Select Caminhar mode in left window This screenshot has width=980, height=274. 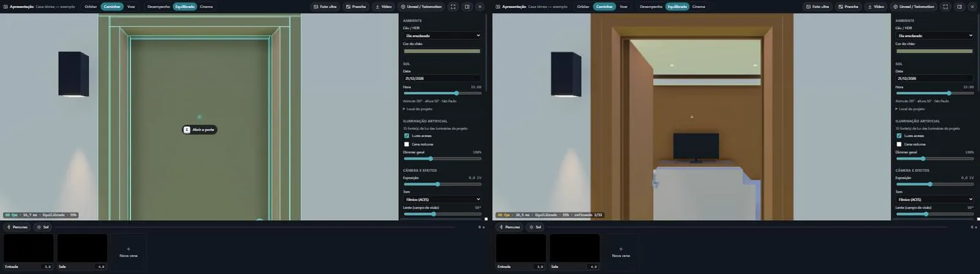112,7
